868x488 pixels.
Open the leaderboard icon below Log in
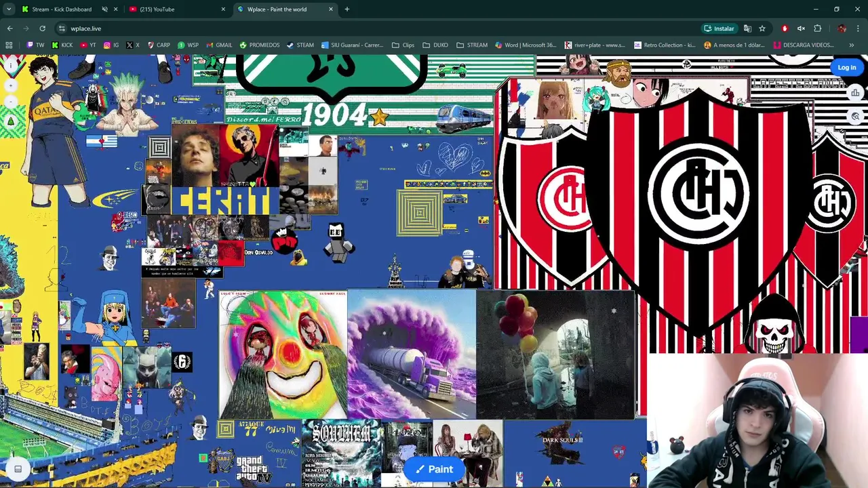[855, 93]
